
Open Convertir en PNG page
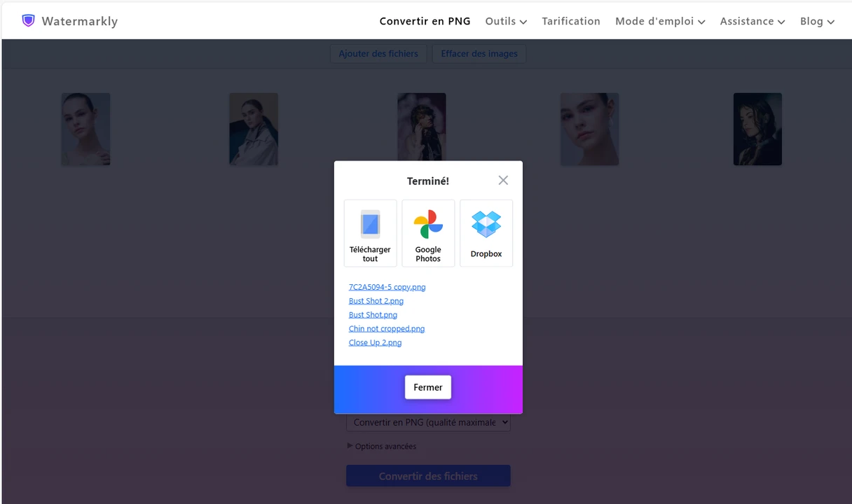[425, 21]
